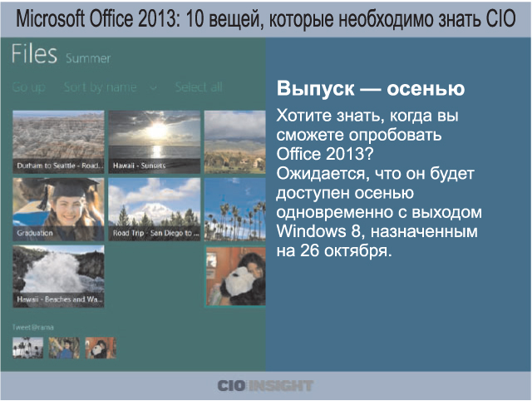The width and height of the screenshot is (532, 401).
Task: Click the CIO Insight logo
Action: (x=265, y=386)
